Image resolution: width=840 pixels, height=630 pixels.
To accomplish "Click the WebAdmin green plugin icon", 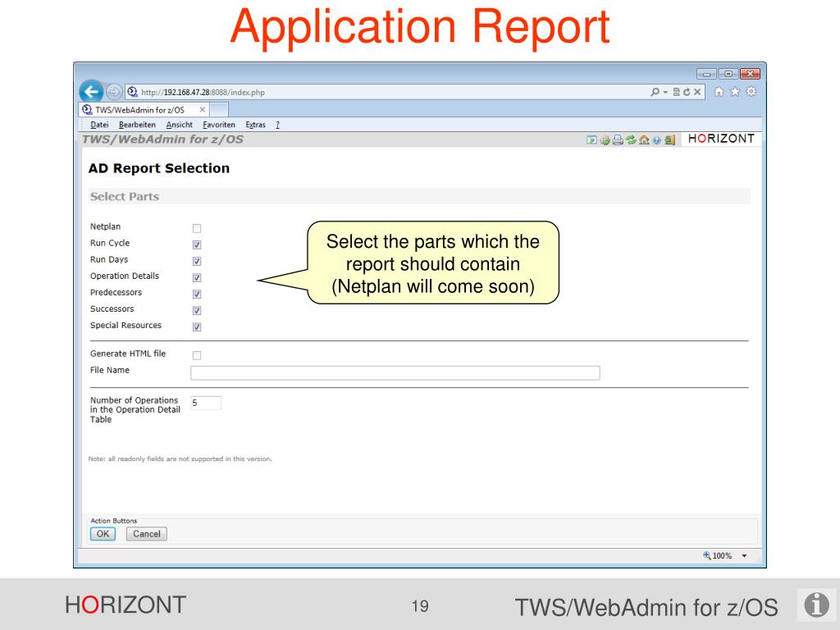I will 605,140.
